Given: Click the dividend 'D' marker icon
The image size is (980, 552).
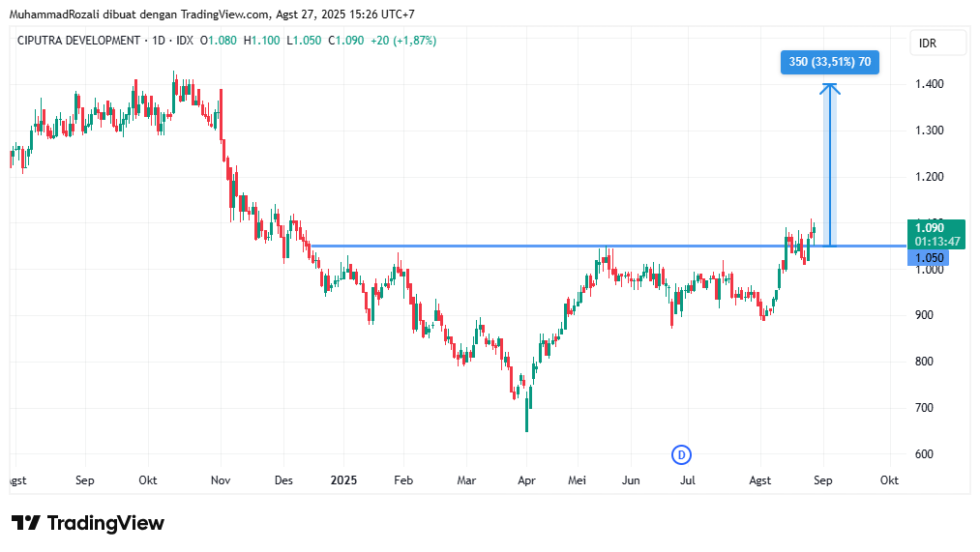Looking at the screenshot, I should click(681, 454).
